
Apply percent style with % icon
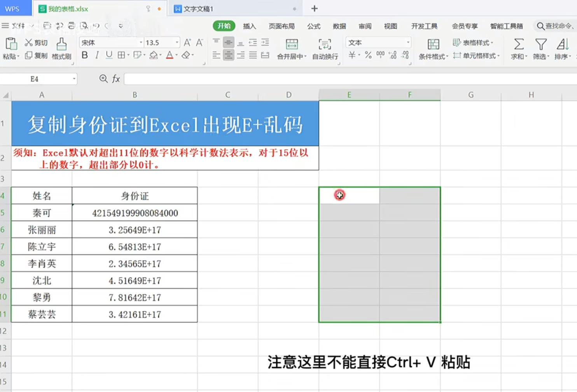368,55
